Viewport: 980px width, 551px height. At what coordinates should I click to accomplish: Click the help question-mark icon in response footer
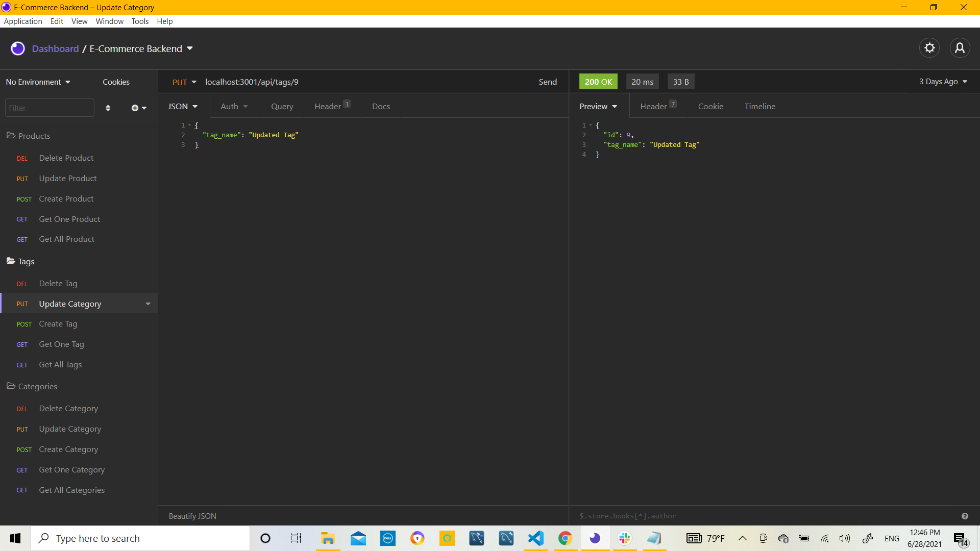(x=965, y=516)
